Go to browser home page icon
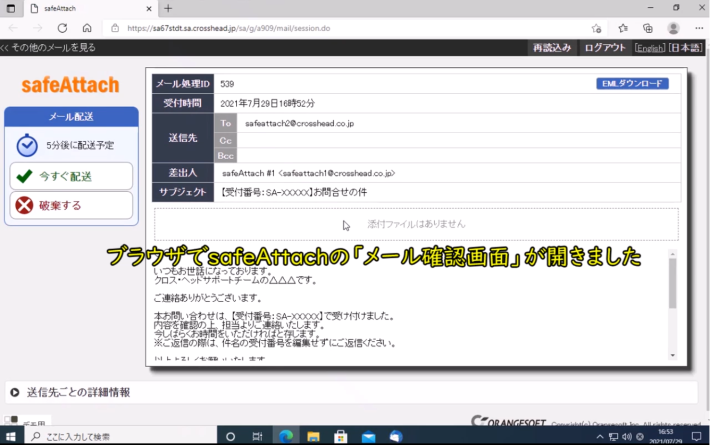The height and width of the screenshot is (445, 710). (x=87, y=28)
